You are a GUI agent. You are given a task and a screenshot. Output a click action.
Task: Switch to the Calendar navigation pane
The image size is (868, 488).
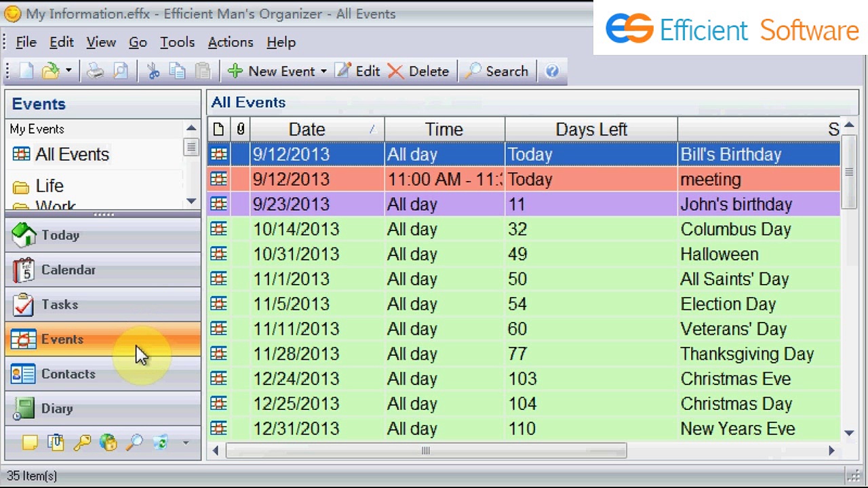[103, 270]
